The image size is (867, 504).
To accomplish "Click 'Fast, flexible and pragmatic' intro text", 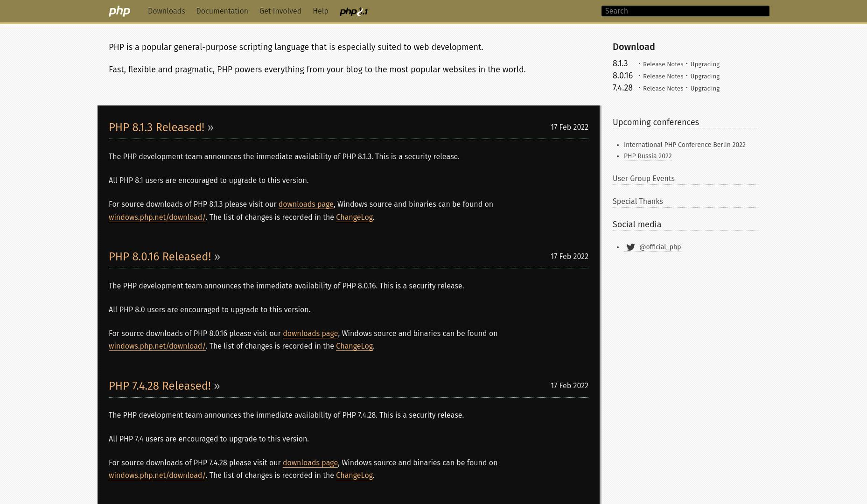I will point(317,70).
